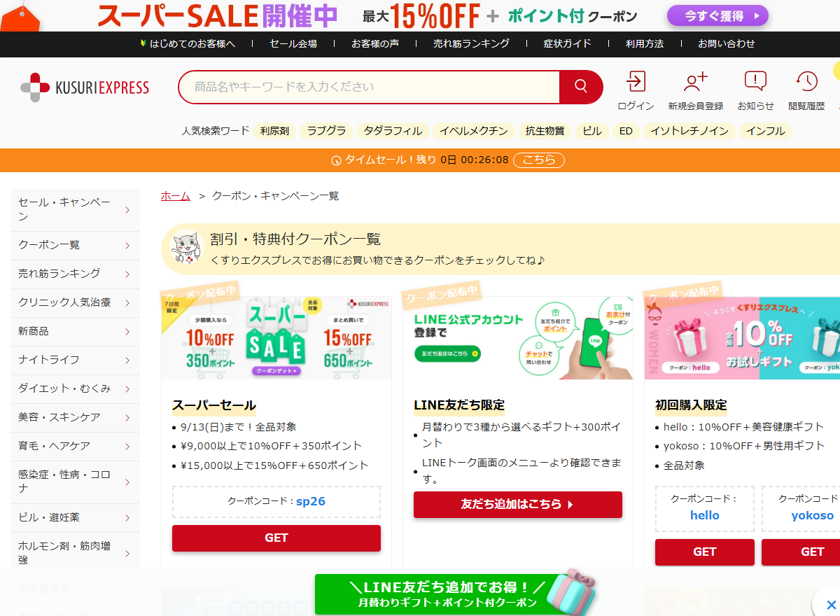Click the magnifier search button
Viewport: 840px width, 616px height.
coord(580,87)
